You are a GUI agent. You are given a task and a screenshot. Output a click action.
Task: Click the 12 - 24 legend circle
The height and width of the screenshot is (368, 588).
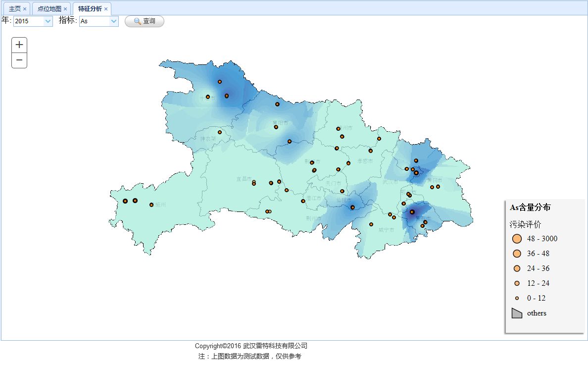517,283
